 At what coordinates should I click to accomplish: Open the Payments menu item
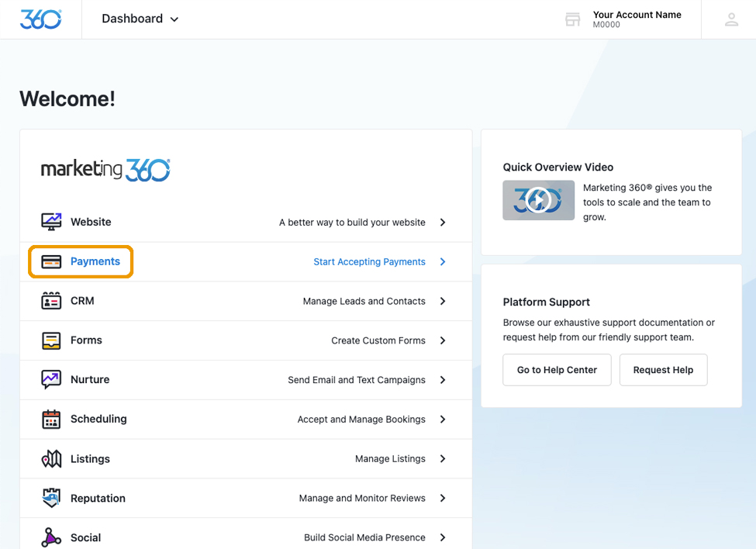coord(246,262)
